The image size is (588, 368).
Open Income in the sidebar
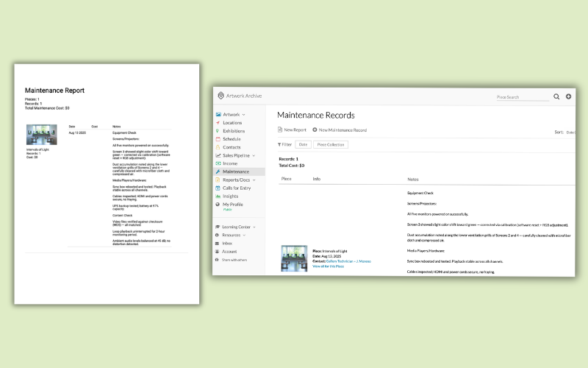[231, 163]
